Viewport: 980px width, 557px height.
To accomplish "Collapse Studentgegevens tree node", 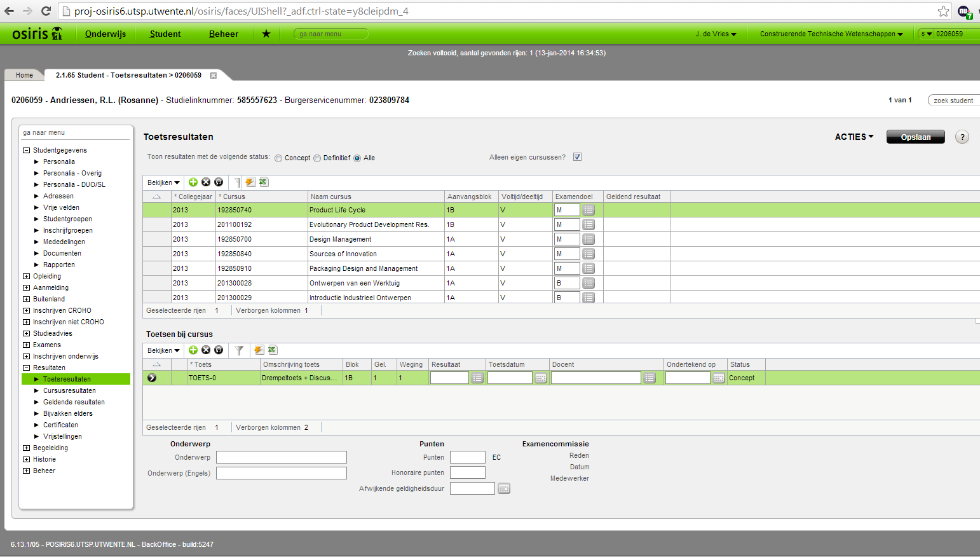I will pos(27,151).
